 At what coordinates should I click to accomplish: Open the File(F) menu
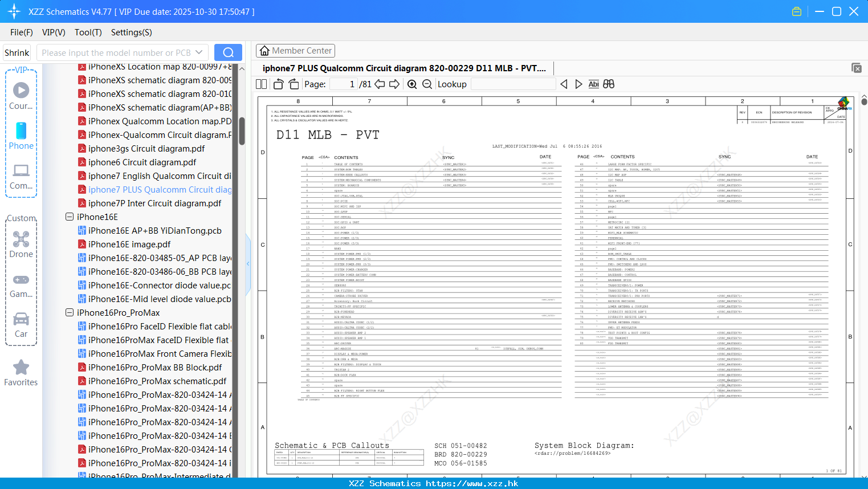(x=22, y=32)
